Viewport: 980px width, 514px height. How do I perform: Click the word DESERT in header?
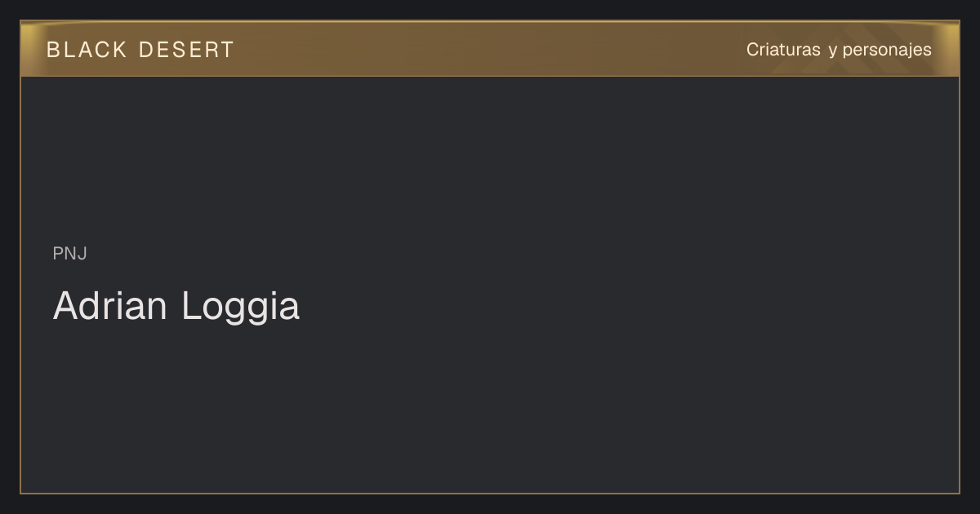pyautogui.click(x=187, y=50)
